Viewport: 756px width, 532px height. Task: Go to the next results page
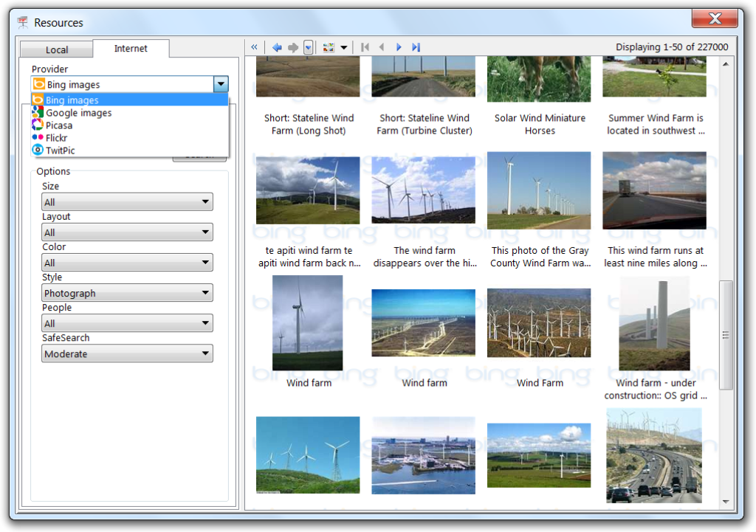(x=398, y=47)
